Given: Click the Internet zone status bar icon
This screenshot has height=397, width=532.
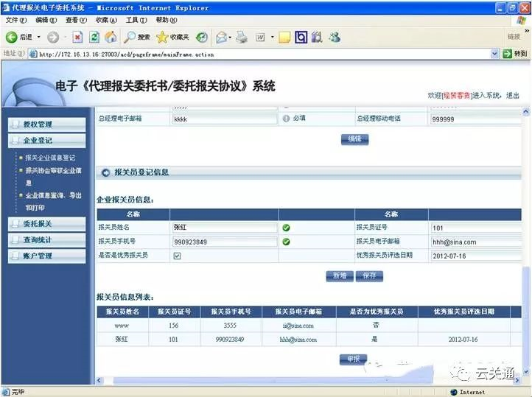Looking at the screenshot, I should (454, 392).
